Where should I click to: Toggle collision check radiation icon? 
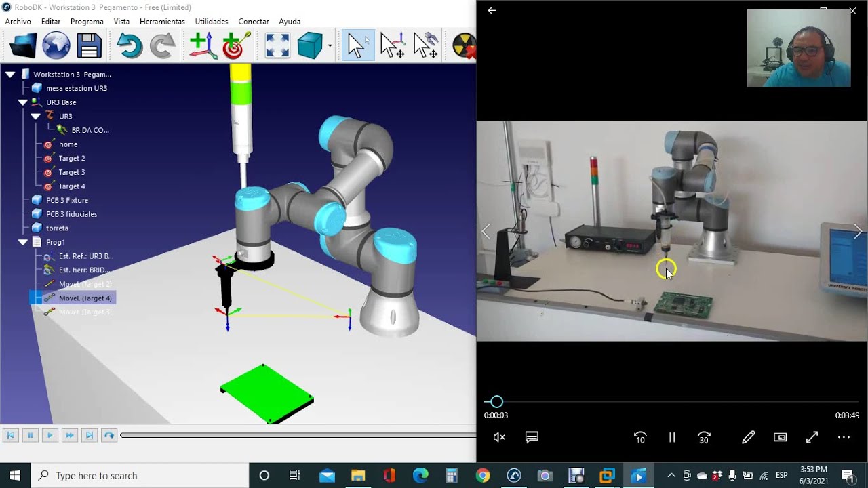[x=464, y=46]
